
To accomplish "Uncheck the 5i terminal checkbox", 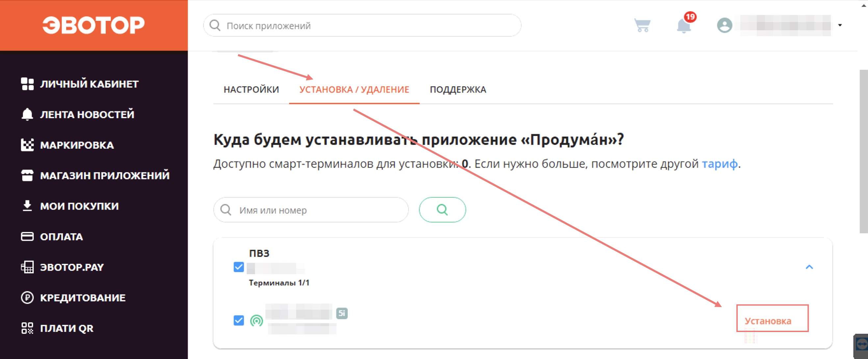I will coord(239,320).
